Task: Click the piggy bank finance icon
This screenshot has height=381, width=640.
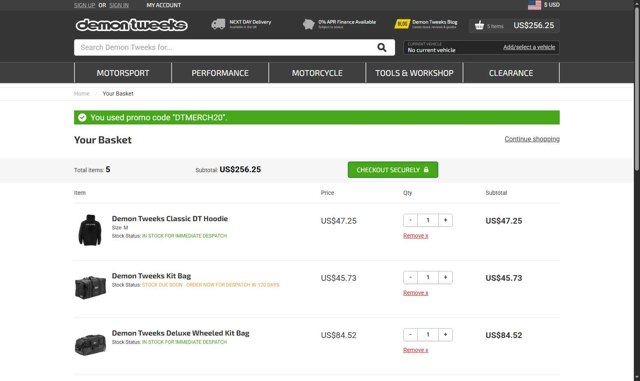Action: click(309, 24)
